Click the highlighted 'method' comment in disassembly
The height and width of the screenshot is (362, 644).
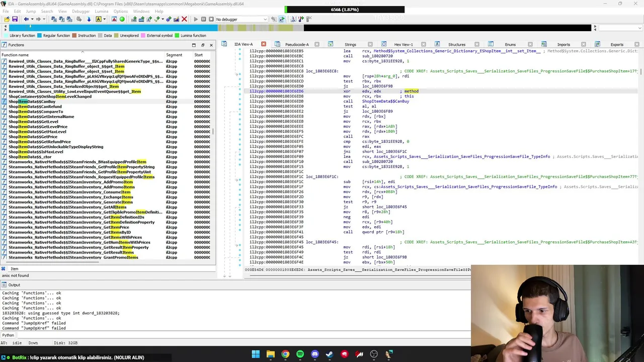coord(411,92)
